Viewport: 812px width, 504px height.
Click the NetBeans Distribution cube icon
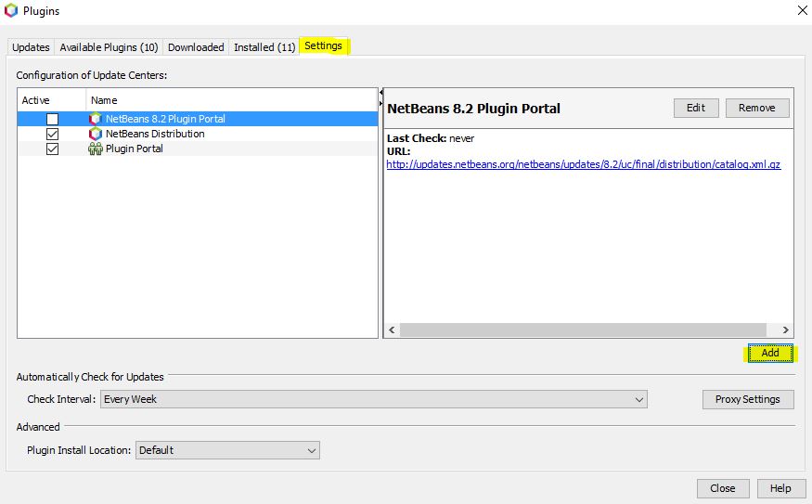pyautogui.click(x=96, y=134)
